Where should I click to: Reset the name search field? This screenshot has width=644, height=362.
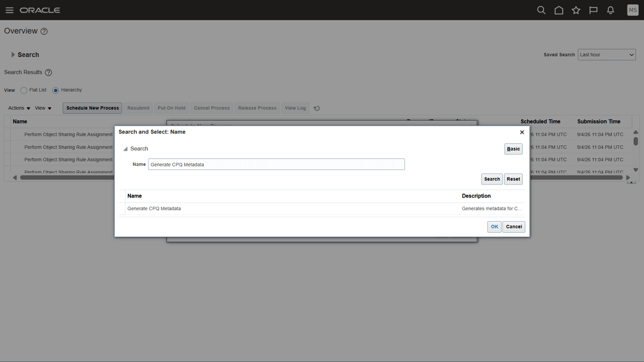(x=513, y=179)
